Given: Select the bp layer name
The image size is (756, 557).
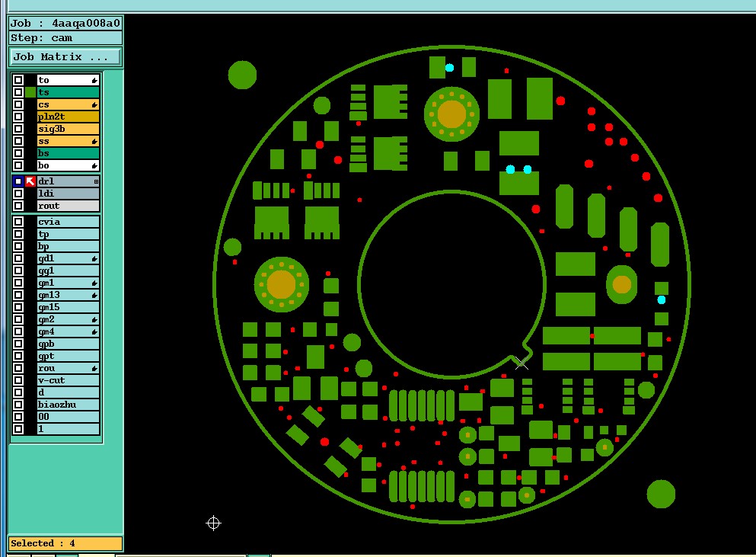Looking at the screenshot, I should pyautogui.click(x=68, y=246).
